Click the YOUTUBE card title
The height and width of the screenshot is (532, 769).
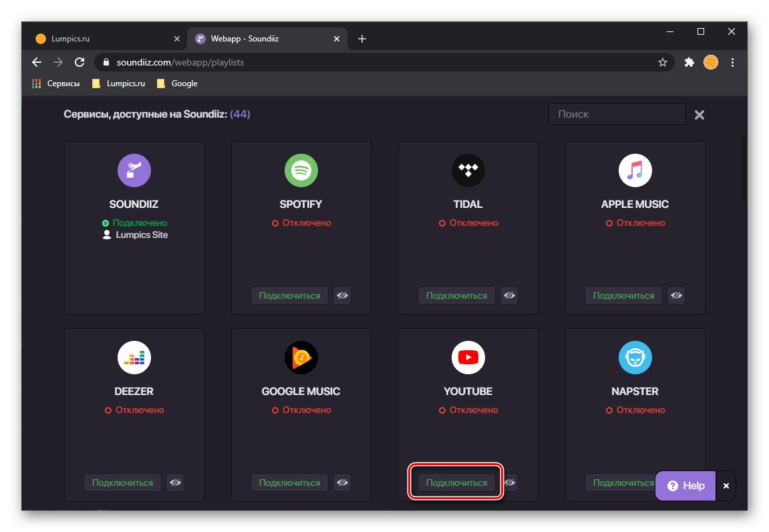point(468,391)
